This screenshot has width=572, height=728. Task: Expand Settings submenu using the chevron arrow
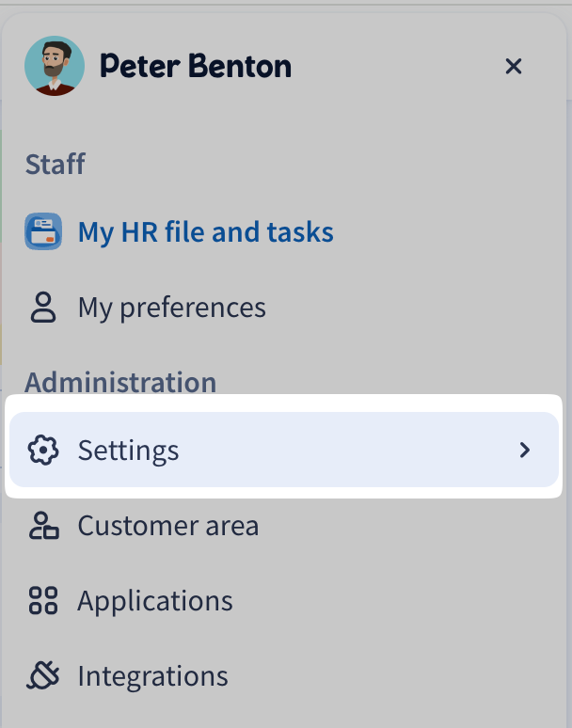click(525, 451)
